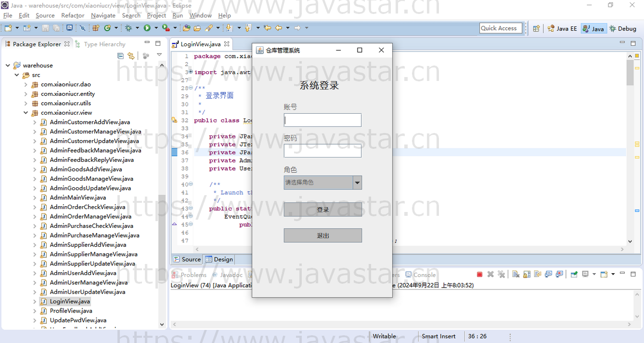Screen dimensions: 644x343
Task: Click the Last Edit Location arrow icon
Action: pos(267,28)
